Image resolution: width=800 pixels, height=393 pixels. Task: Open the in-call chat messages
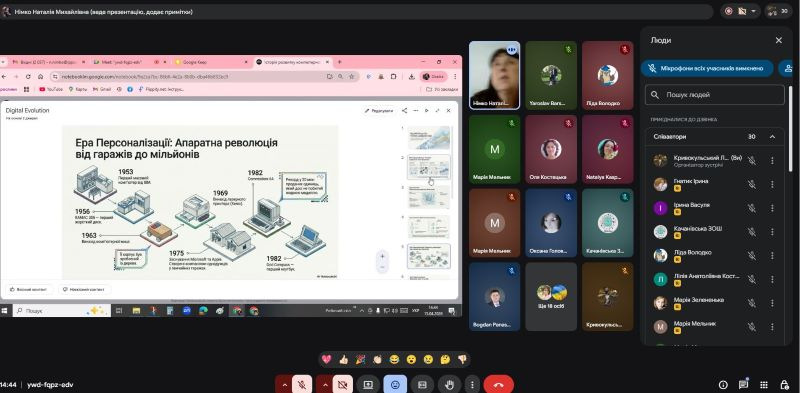tap(743, 384)
